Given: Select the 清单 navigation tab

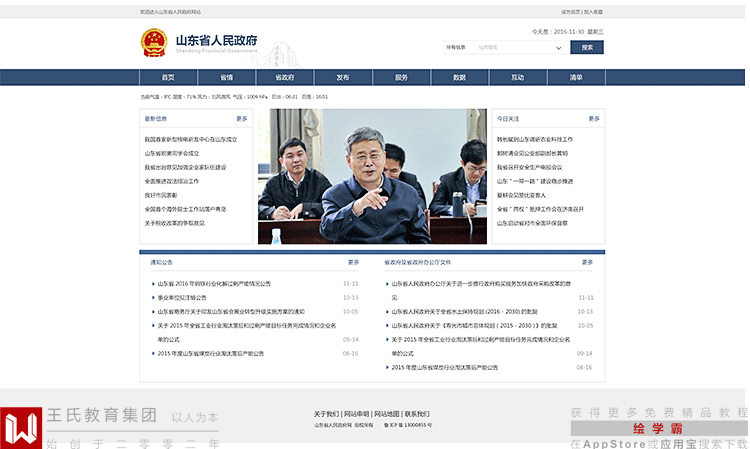Looking at the screenshot, I should point(576,77).
